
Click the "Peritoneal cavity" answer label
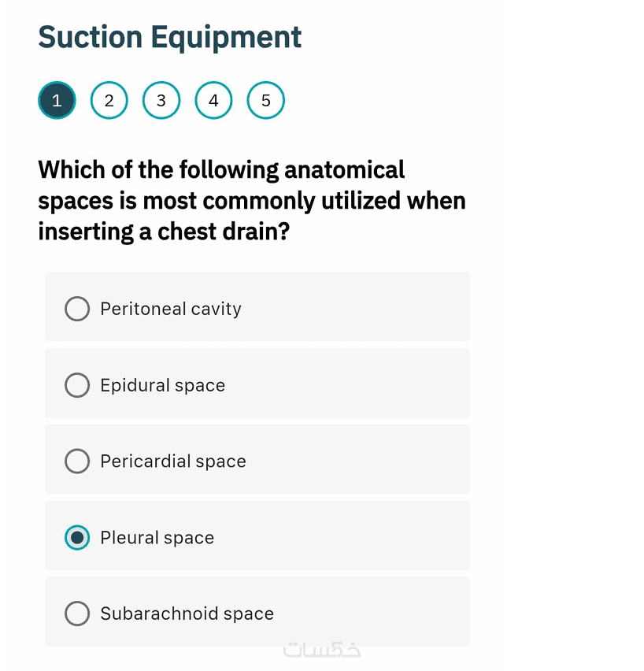point(170,309)
